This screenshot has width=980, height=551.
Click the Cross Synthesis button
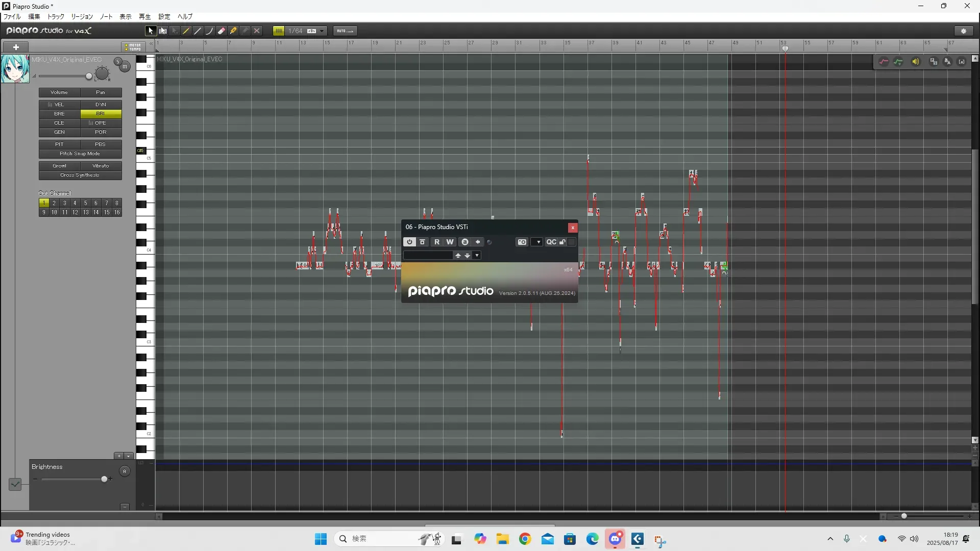(80, 175)
